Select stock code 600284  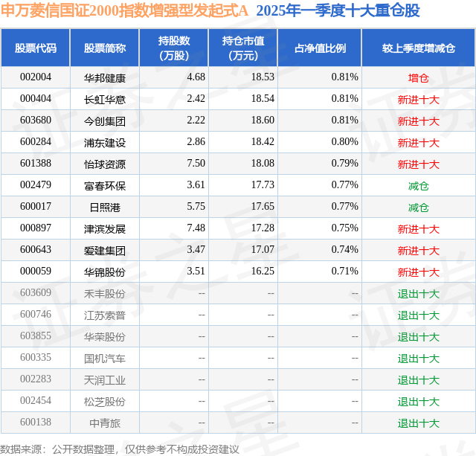click(x=36, y=142)
